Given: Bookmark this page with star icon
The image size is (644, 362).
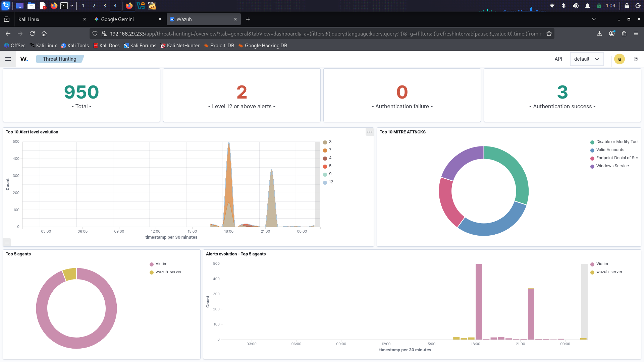Looking at the screenshot, I should click(549, 34).
